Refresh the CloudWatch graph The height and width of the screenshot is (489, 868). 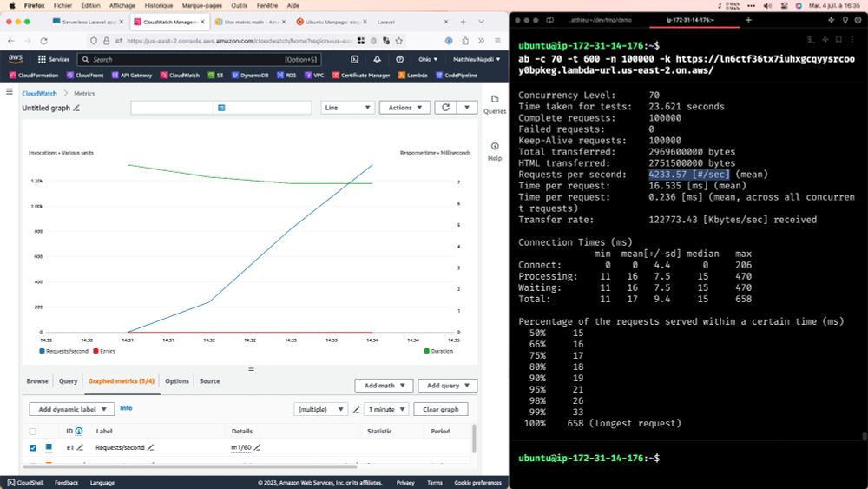(x=445, y=108)
